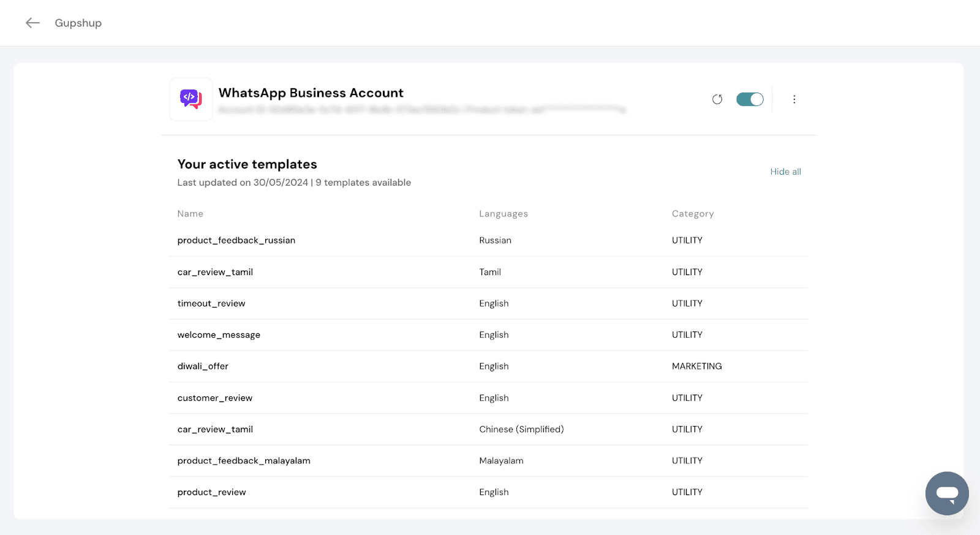This screenshot has width=980, height=535.
Task: Refresh the WhatsApp templates list
Action: 717,99
